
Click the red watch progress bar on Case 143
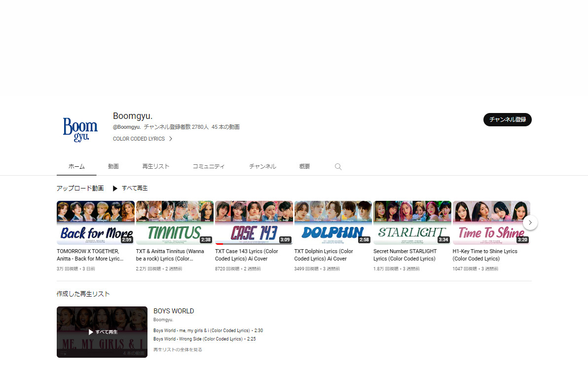(x=219, y=244)
